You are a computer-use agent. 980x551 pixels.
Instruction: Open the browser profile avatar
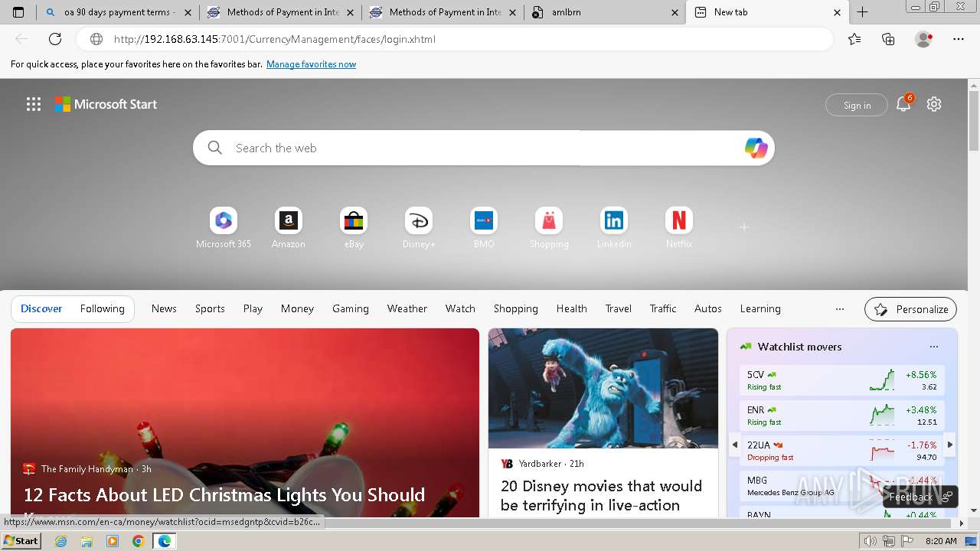click(x=924, y=39)
